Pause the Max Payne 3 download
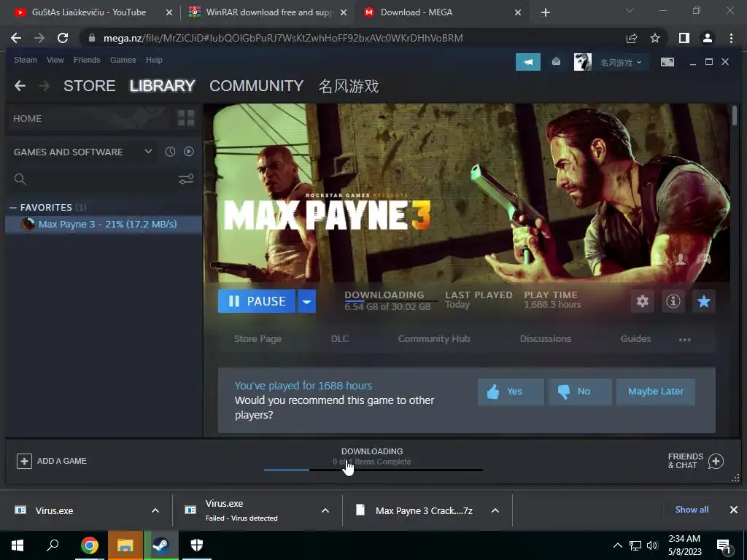The image size is (747, 560). point(257,301)
